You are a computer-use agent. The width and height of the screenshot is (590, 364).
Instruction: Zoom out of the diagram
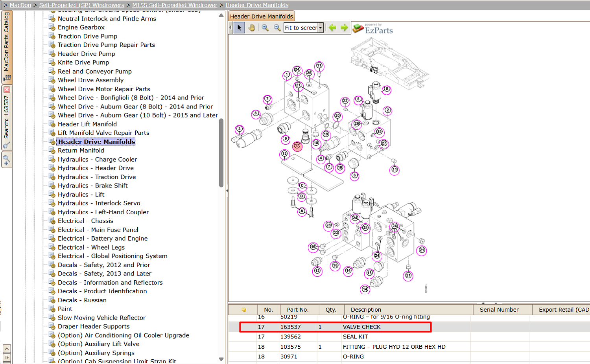click(x=277, y=28)
